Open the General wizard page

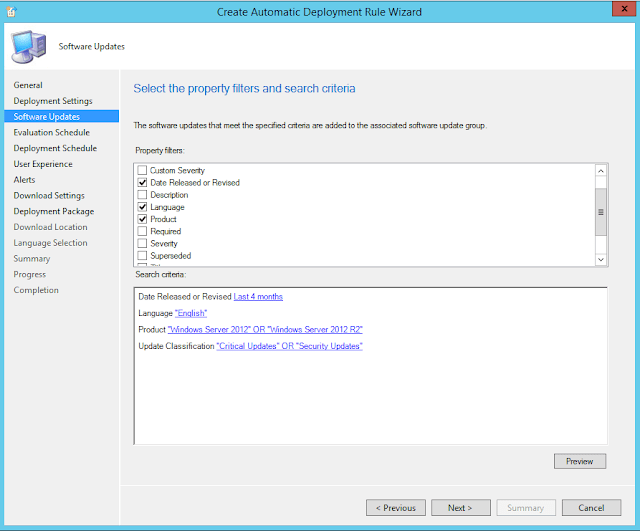pos(28,85)
